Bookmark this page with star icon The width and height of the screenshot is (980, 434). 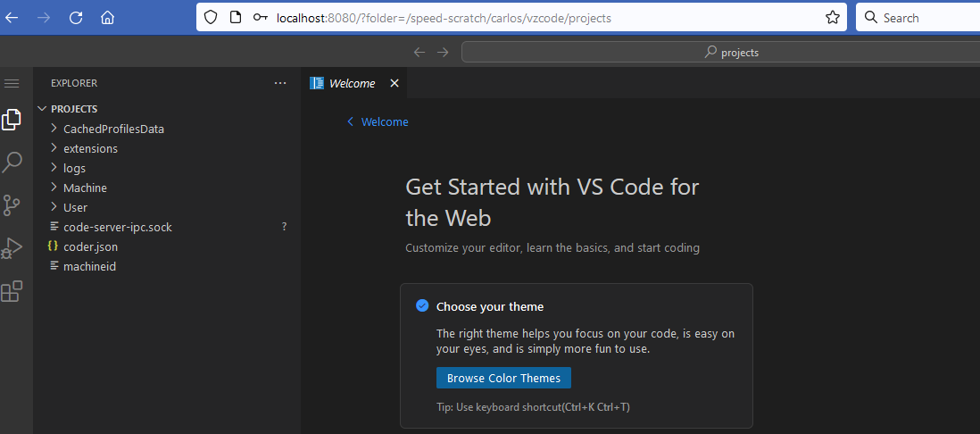click(833, 18)
